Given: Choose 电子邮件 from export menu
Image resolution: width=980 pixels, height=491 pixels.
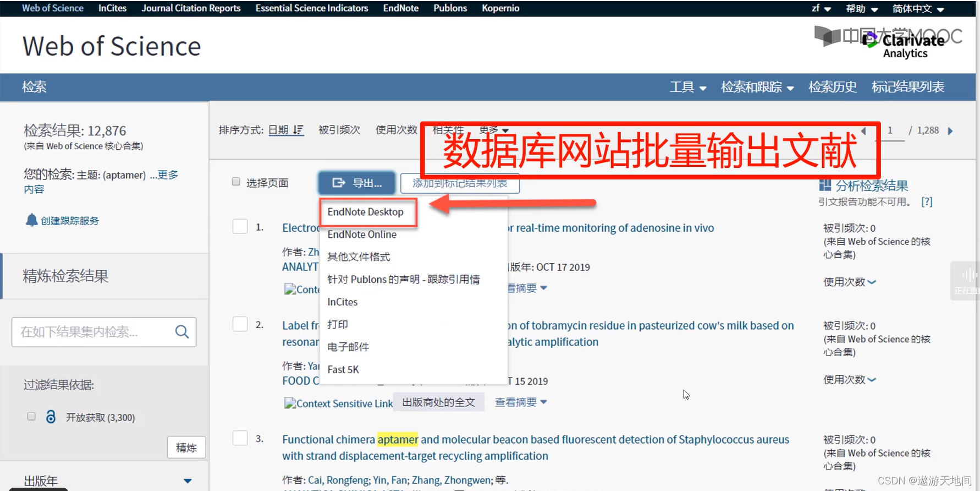Looking at the screenshot, I should coord(348,347).
